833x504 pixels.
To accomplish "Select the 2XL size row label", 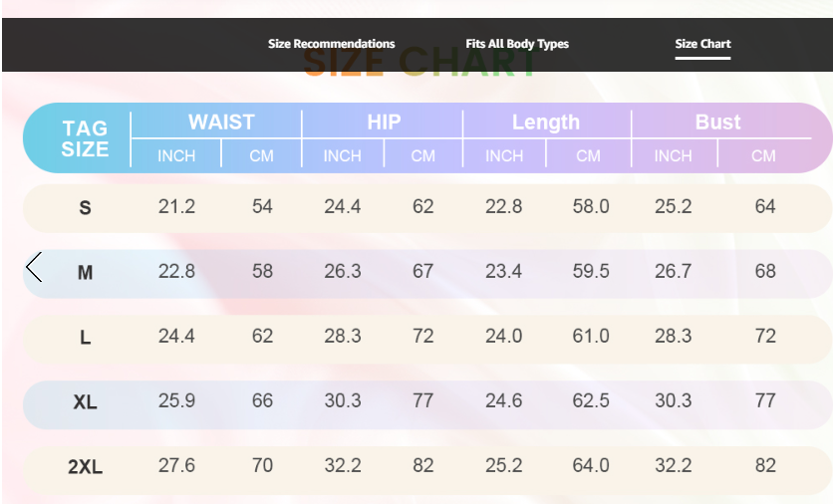I will 85,467.
